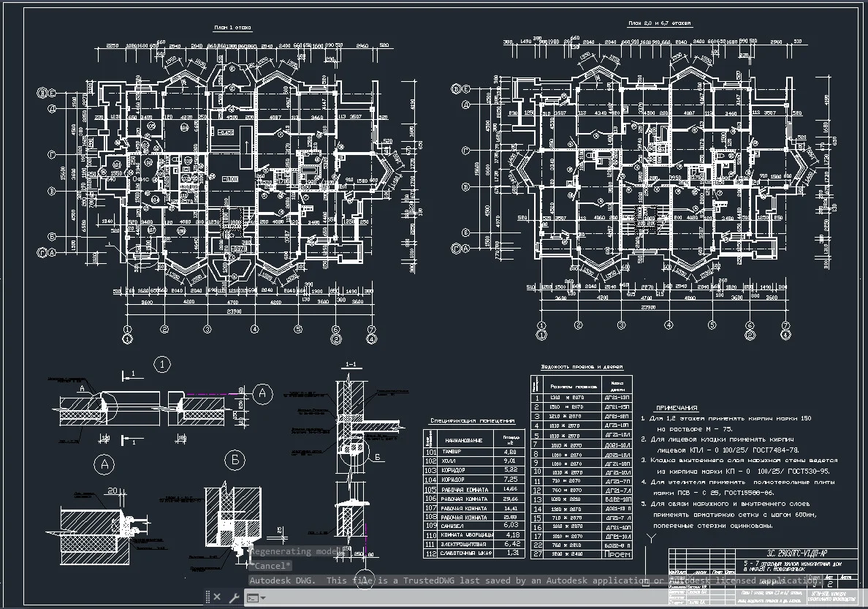
Task: Click inside the command line input field
Action: [x=465, y=598]
